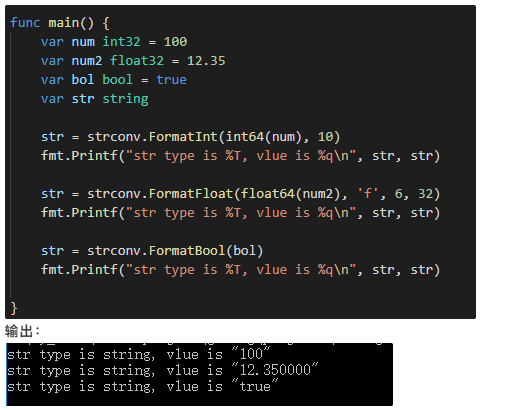Image resolution: width=513 pixels, height=410 pixels.
Task: Place cursor on strconv.FormatFloat call
Action: [x=264, y=194]
